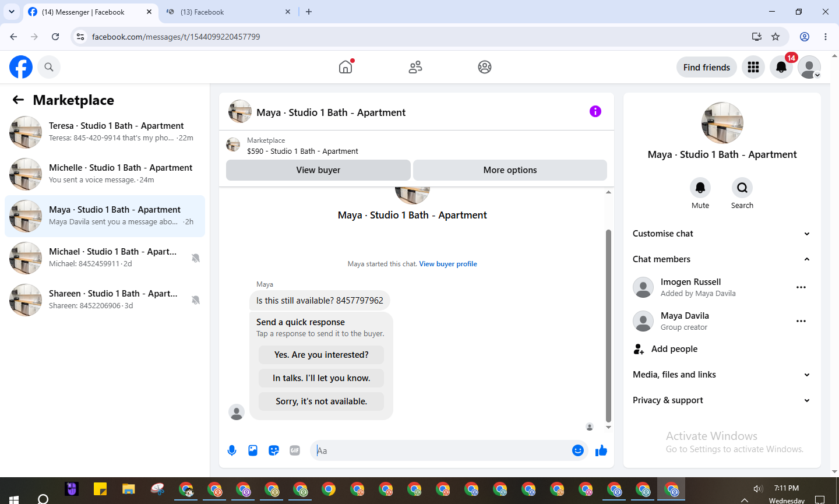839x504 pixels.
Task: Open the Facebook search icon
Action: click(49, 67)
